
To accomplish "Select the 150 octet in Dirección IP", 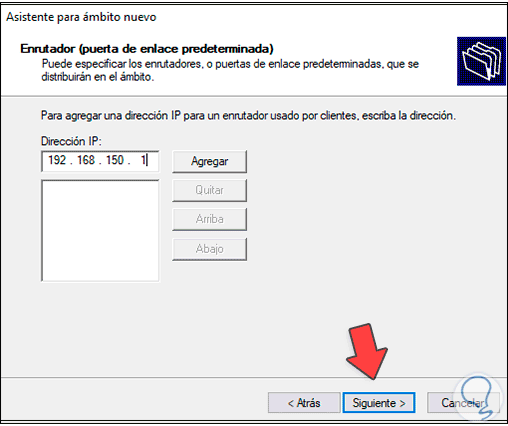I will [x=115, y=160].
